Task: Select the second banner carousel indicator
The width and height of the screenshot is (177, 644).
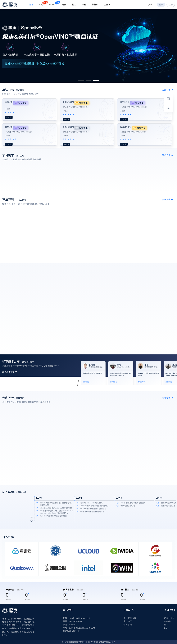Action: pos(88,81)
